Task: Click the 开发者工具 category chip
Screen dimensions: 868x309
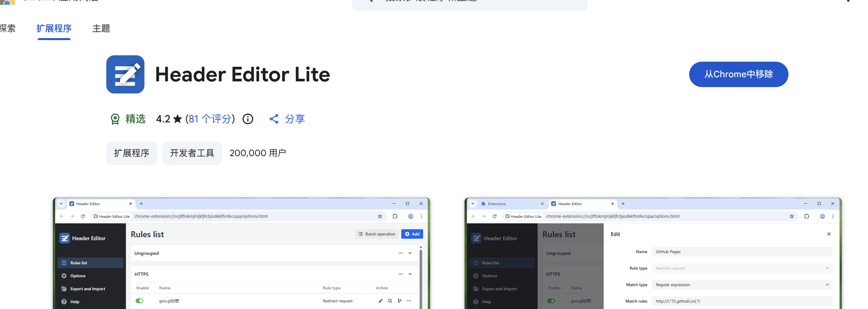Action: click(x=192, y=153)
